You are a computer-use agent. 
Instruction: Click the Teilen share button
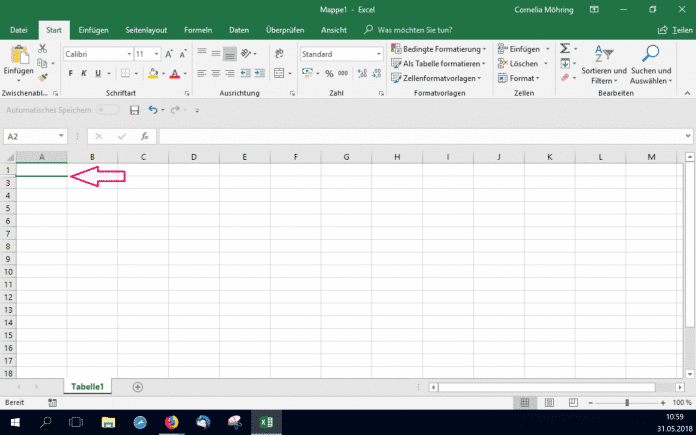point(668,30)
